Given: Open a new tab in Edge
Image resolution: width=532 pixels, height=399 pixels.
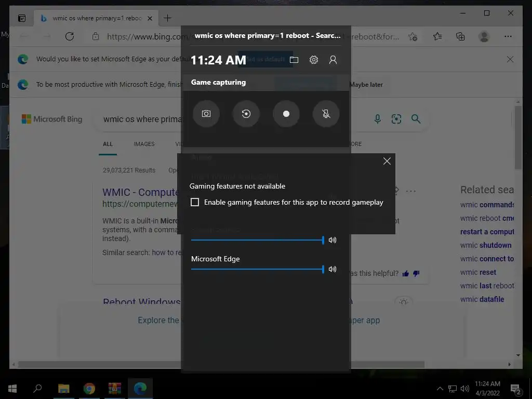Looking at the screenshot, I should click(x=168, y=18).
